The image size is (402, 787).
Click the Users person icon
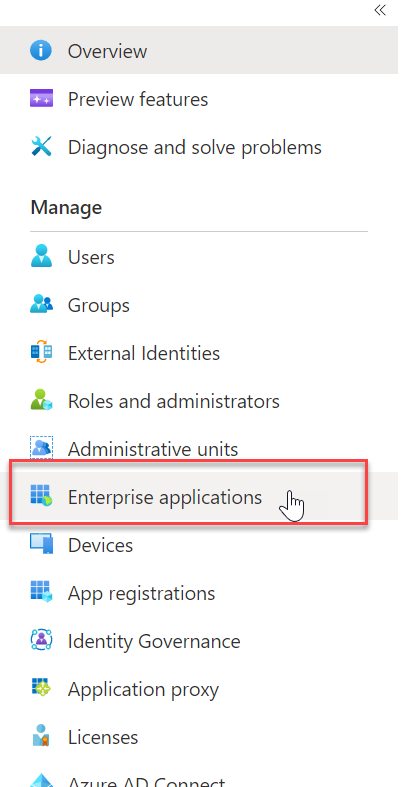coord(41,256)
